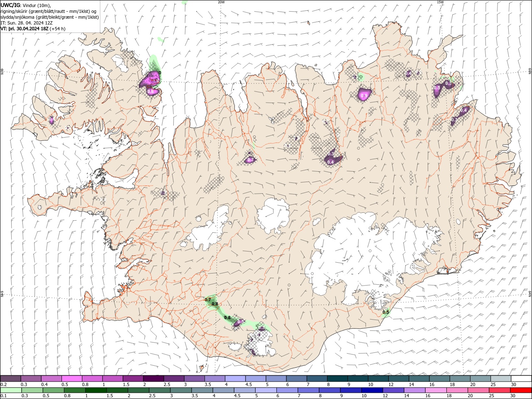Click the 25 label in the lower legend row
The width and height of the screenshot is (532, 399).
(x=493, y=397)
